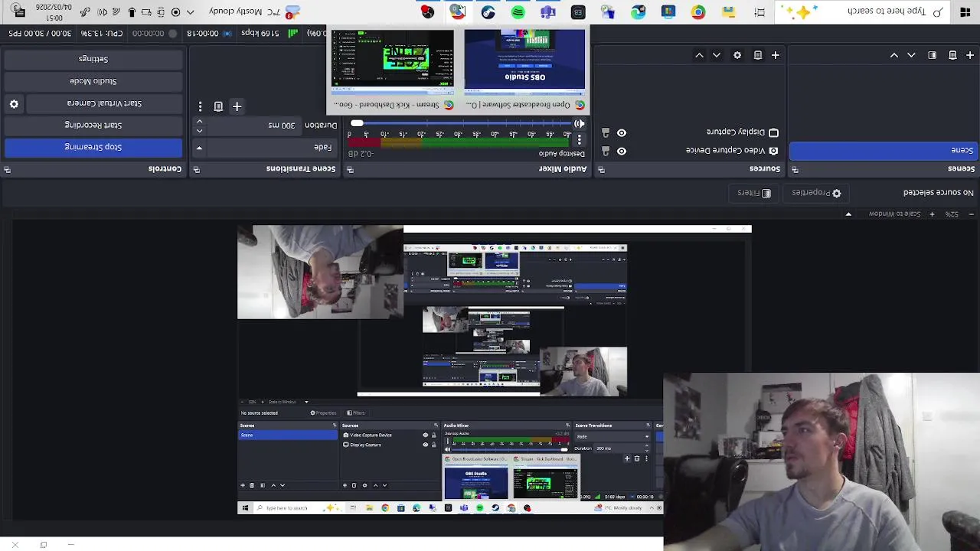Click upper arrow of Duration spinner

pyautogui.click(x=199, y=121)
